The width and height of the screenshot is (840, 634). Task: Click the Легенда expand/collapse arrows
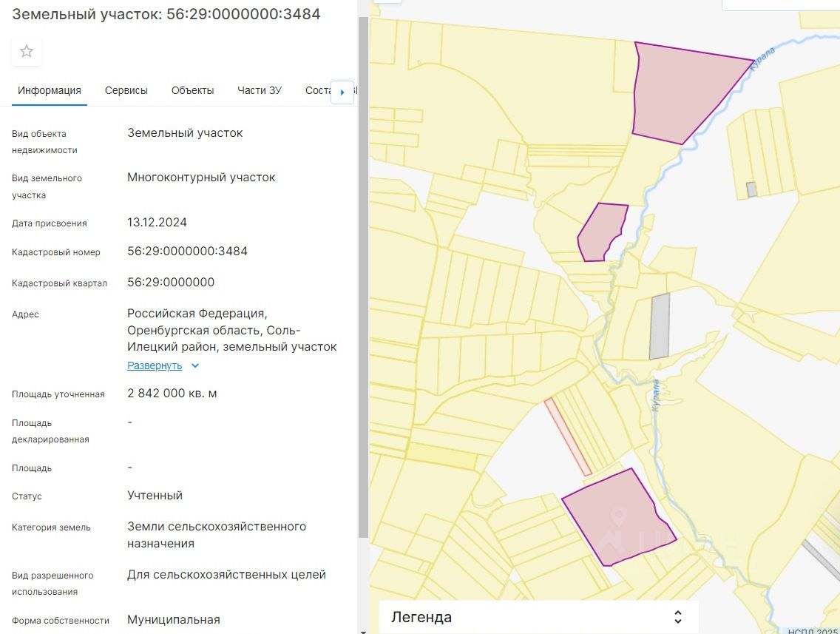click(677, 617)
